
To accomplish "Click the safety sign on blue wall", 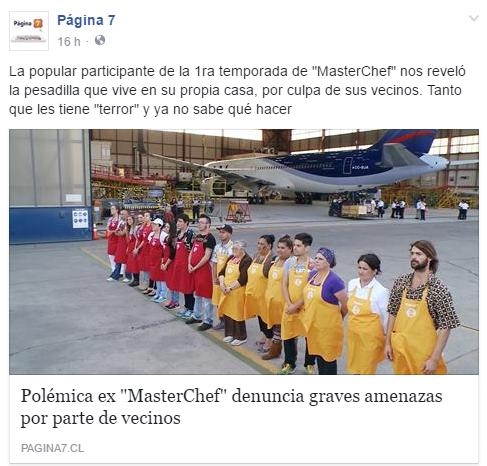I will click(80, 219).
